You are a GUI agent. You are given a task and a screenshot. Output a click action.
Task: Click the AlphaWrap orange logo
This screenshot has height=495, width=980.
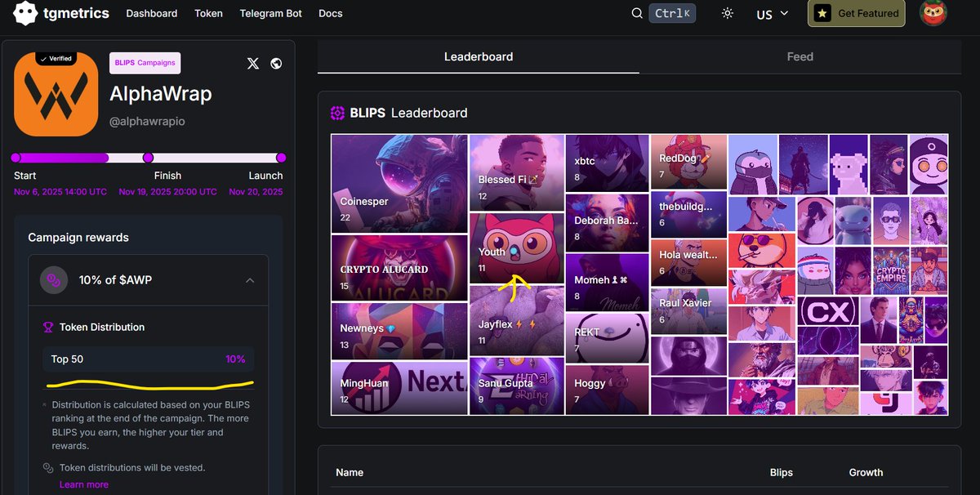pyautogui.click(x=56, y=94)
